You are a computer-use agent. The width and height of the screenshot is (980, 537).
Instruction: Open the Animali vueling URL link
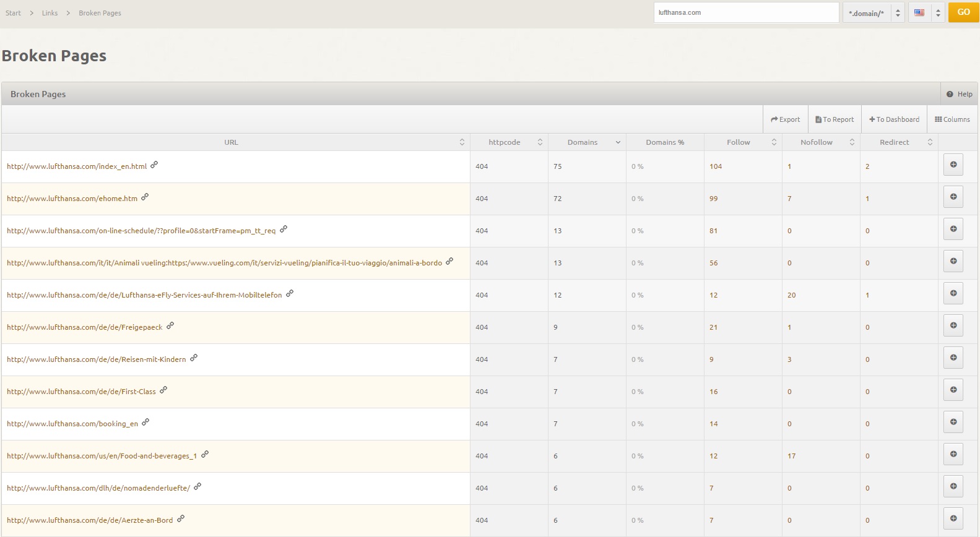(x=224, y=263)
